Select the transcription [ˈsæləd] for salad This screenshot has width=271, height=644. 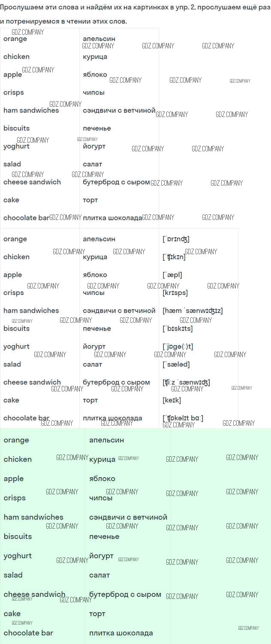pos(176,364)
